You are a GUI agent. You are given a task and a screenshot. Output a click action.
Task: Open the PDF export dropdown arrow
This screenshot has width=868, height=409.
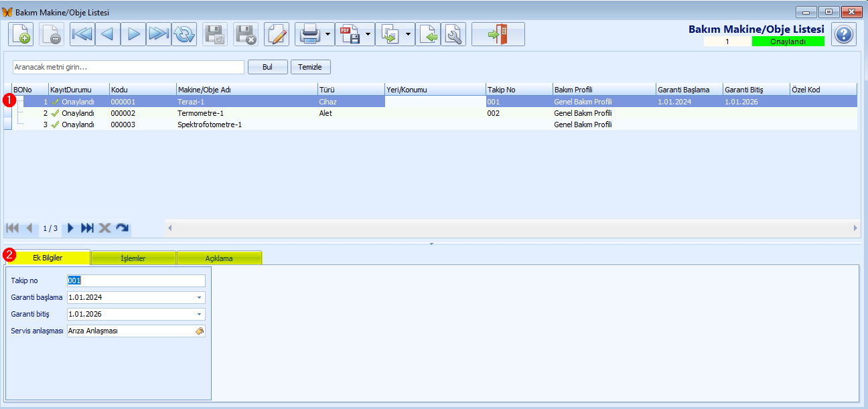click(369, 34)
